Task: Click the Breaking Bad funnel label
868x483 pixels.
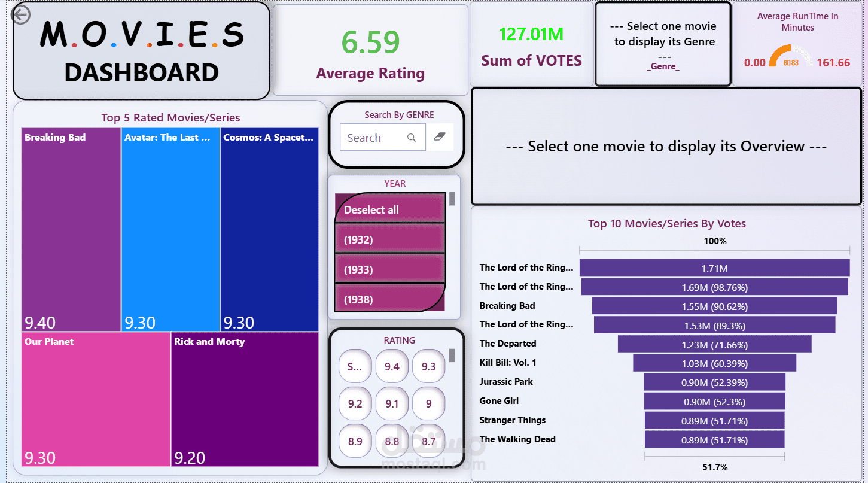Action: (x=507, y=306)
